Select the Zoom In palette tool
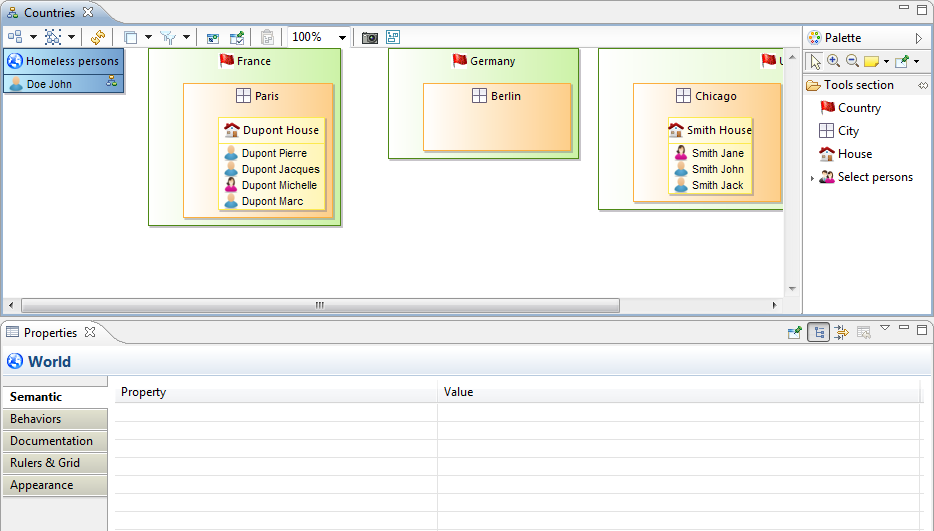This screenshot has height=531, width=934. click(833, 61)
